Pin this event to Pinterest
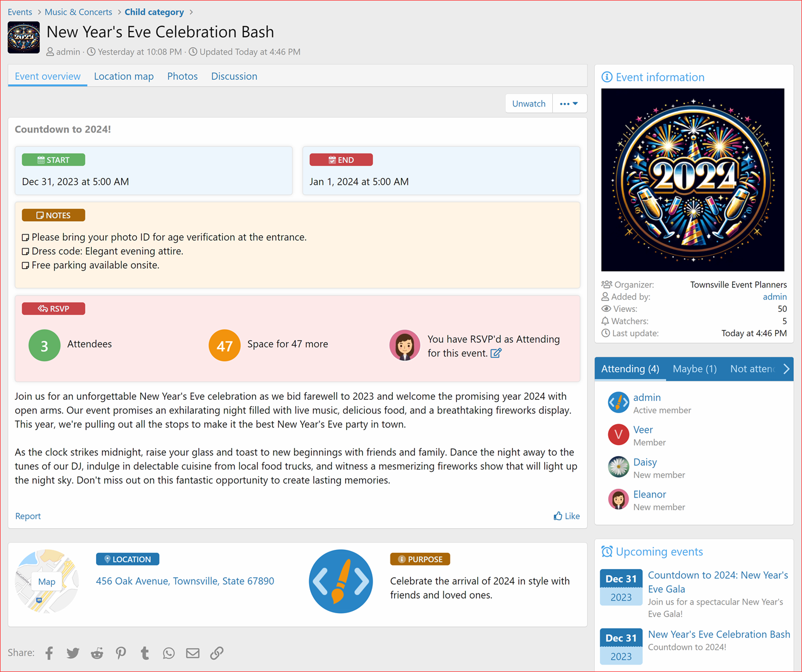The image size is (802, 672). pyautogui.click(x=120, y=653)
